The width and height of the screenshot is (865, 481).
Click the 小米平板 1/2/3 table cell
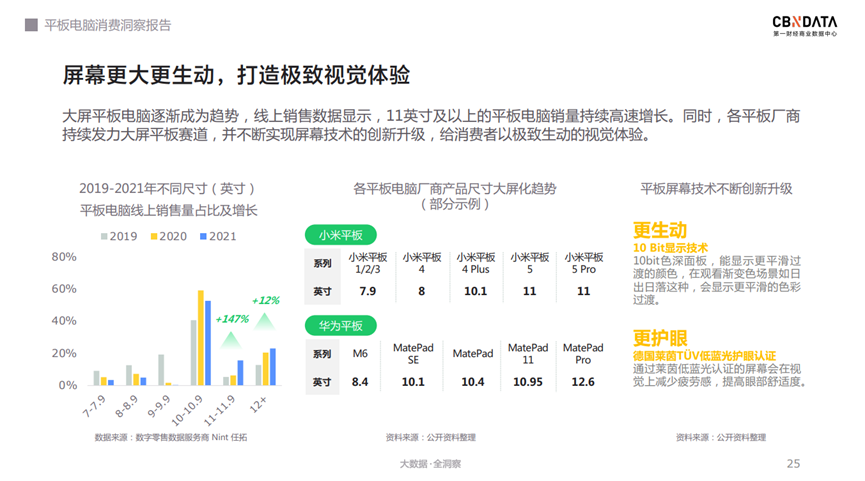click(x=367, y=263)
